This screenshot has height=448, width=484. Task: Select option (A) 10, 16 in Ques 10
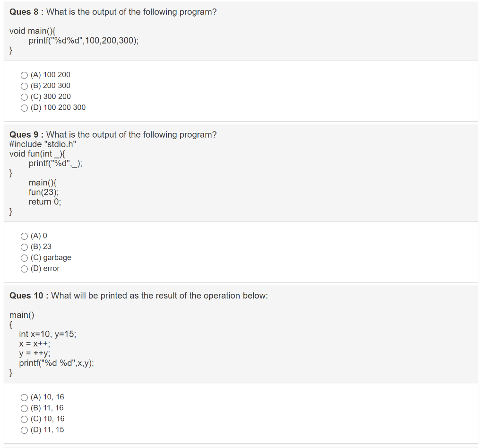pos(24,397)
